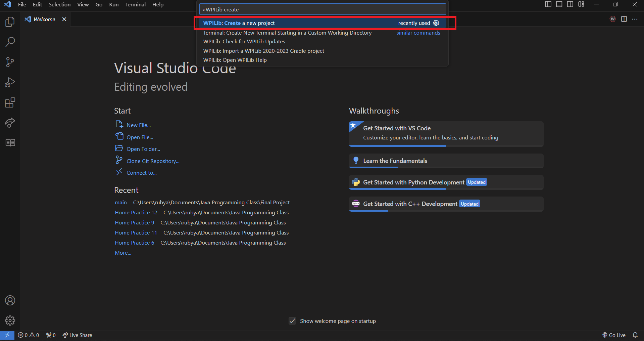644x341 pixels.
Task: Open recent folder Home Practice 6
Action: pos(135,243)
